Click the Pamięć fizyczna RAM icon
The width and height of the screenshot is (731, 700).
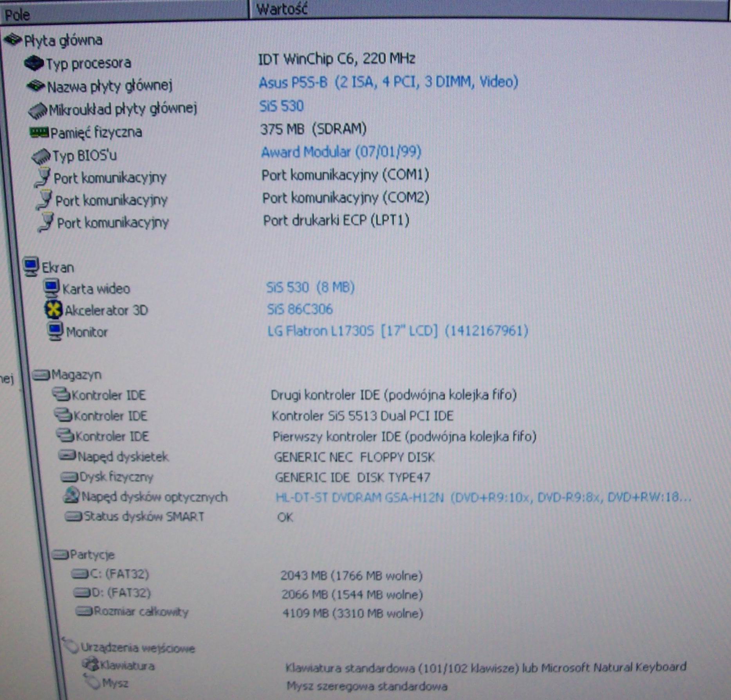click(40, 132)
